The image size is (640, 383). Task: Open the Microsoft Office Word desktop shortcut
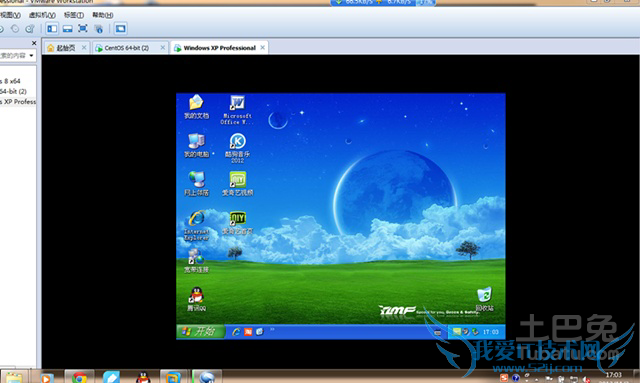click(237, 110)
